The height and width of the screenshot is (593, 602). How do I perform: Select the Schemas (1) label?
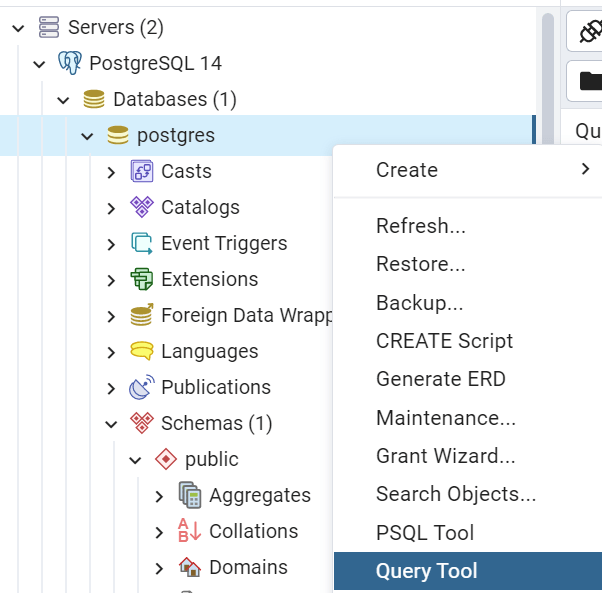[217, 424]
